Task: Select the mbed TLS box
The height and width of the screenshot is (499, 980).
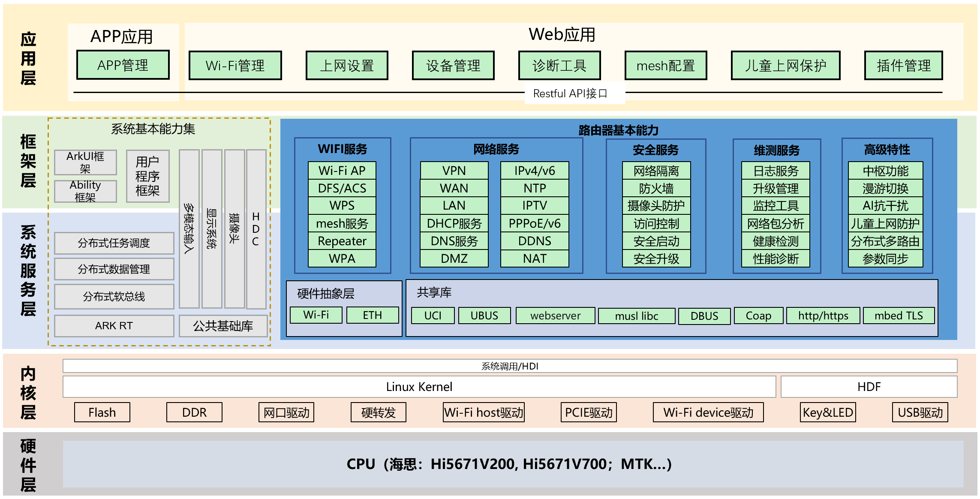Action: tap(899, 316)
